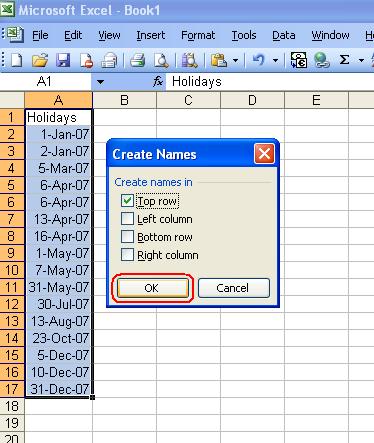Viewport: 374px width, 443px height.
Task: Select row 1 header
Action: point(12,117)
